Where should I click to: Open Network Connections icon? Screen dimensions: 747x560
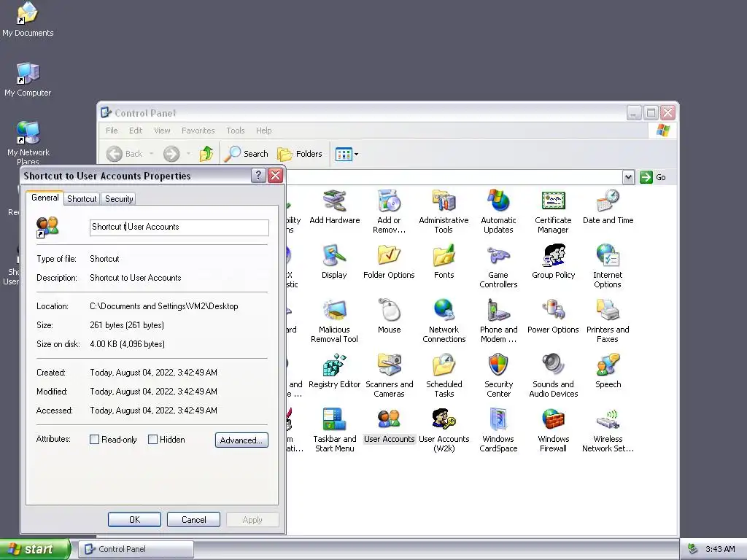444,321
